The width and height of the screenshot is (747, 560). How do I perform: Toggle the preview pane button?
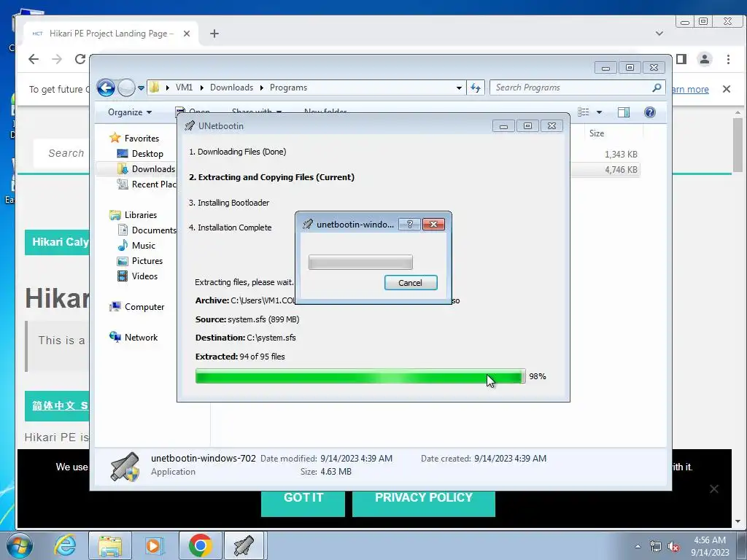(x=623, y=112)
